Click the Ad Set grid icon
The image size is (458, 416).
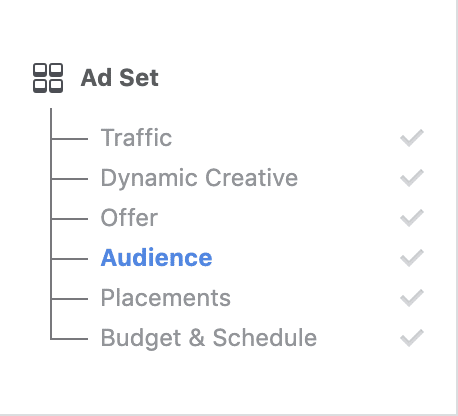[48, 78]
